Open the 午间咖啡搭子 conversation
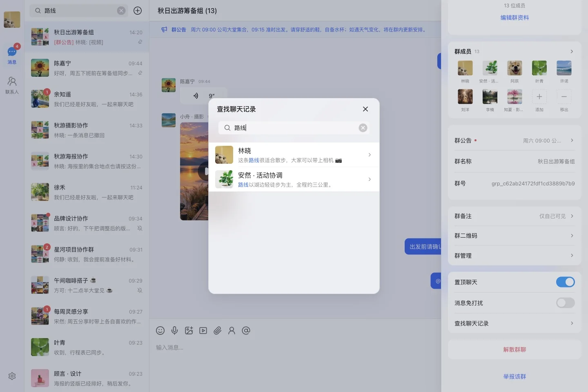This screenshot has width=588, height=392. coord(87,285)
